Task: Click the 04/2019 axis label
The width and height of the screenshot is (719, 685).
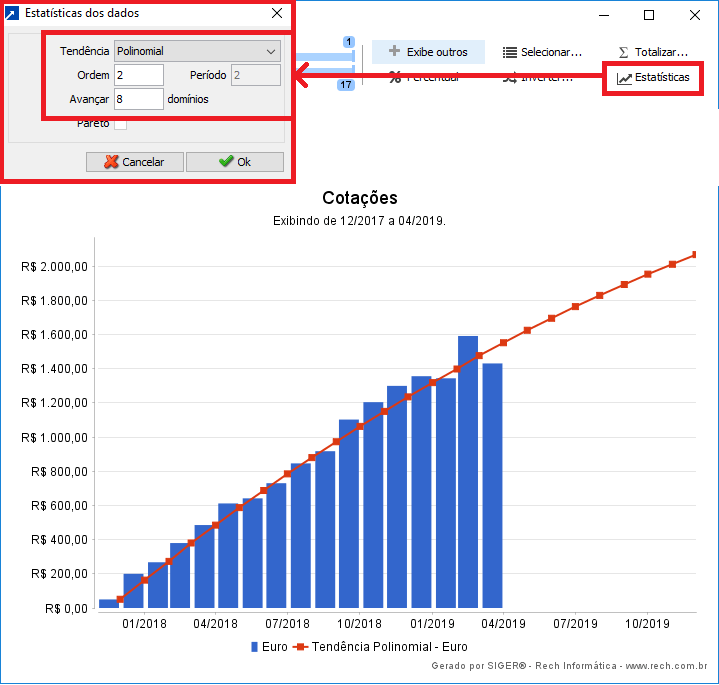Action: pyautogui.click(x=503, y=624)
